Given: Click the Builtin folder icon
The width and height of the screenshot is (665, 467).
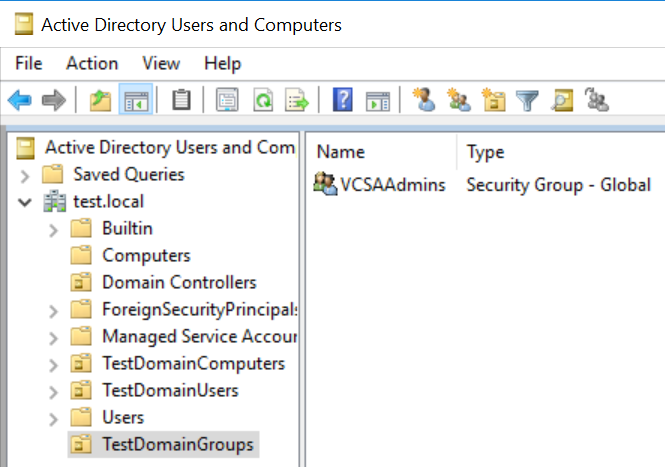Looking at the screenshot, I should click(x=81, y=228).
